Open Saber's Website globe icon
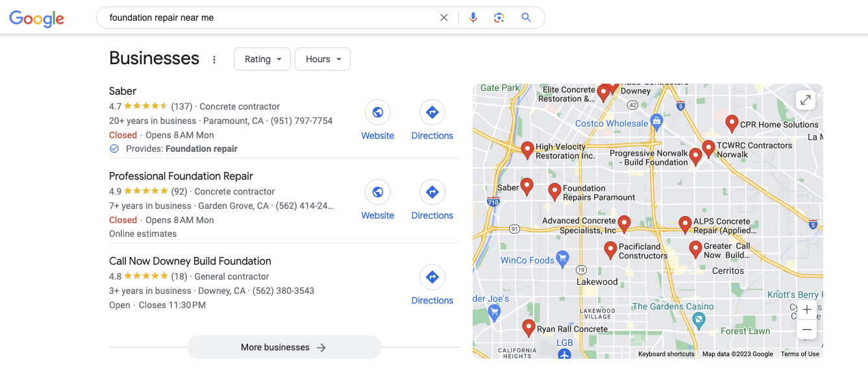 click(x=378, y=112)
